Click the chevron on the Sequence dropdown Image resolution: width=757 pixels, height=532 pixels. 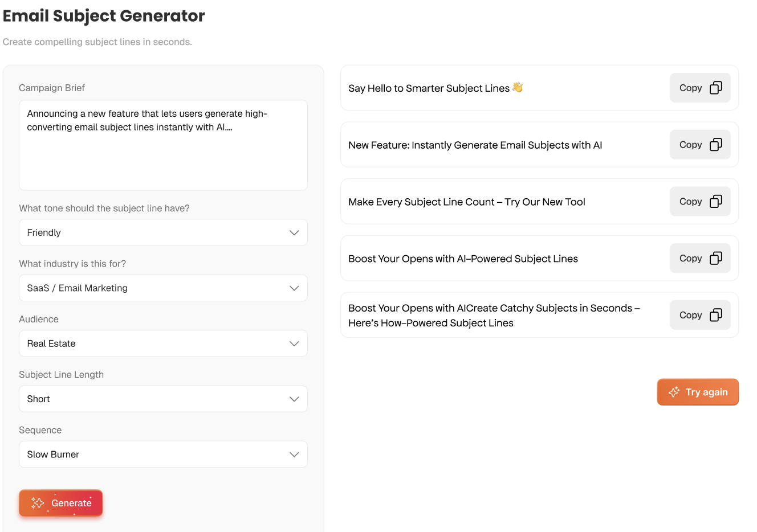pyautogui.click(x=294, y=454)
